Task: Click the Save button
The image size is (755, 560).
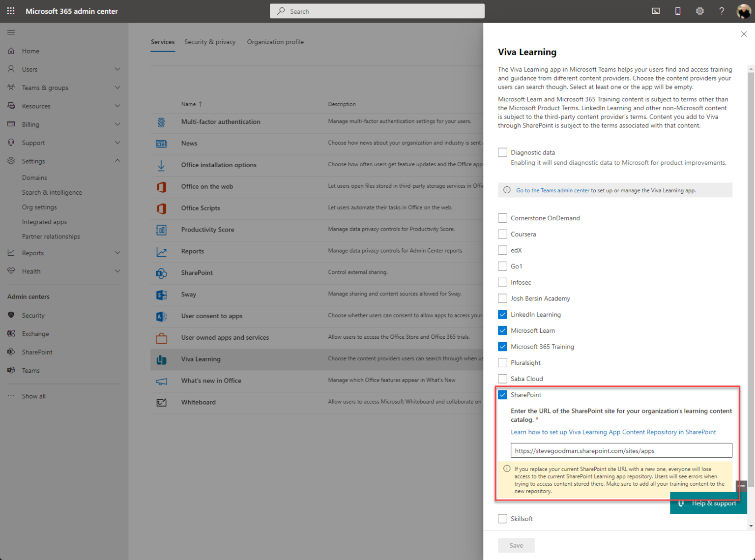Action: tap(516, 545)
